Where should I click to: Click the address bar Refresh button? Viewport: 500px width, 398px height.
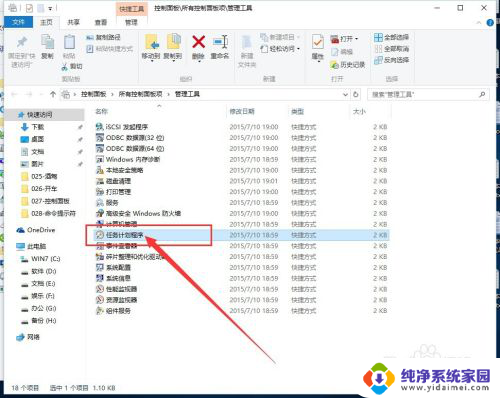coord(356,95)
